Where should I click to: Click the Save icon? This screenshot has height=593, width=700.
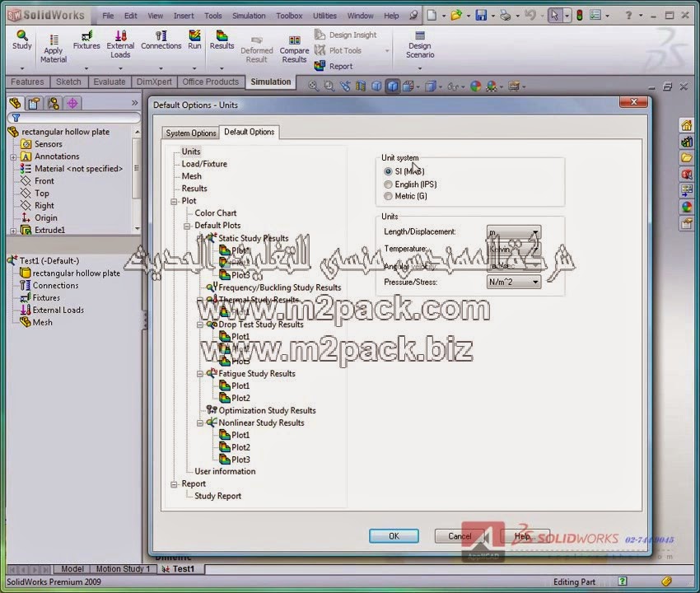(x=481, y=16)
